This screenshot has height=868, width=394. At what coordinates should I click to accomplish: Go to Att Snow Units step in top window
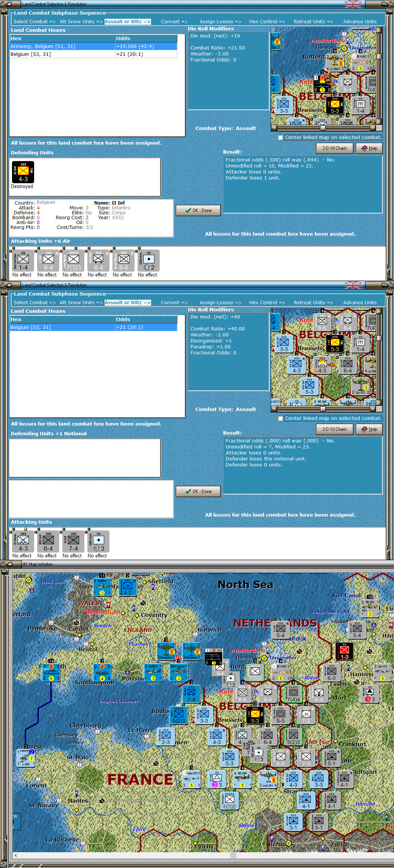point(81,22)
